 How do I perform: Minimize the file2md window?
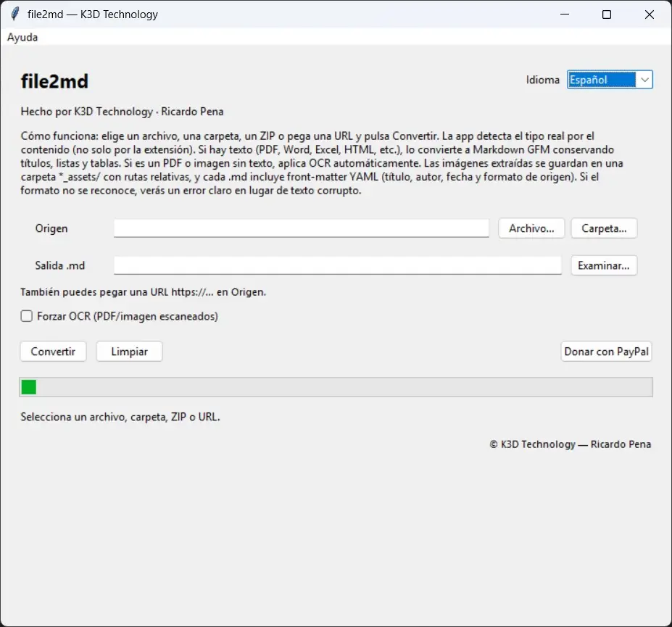(565, 14)
